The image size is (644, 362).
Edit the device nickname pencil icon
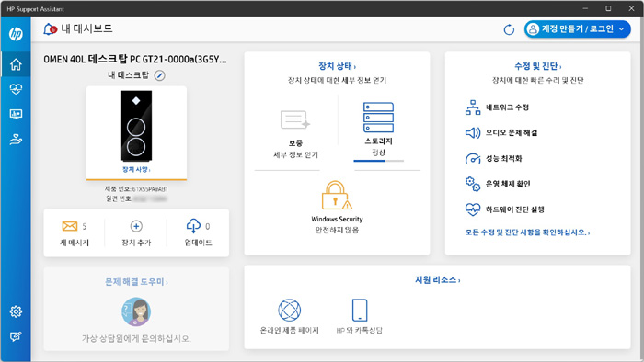coord(160,75)
